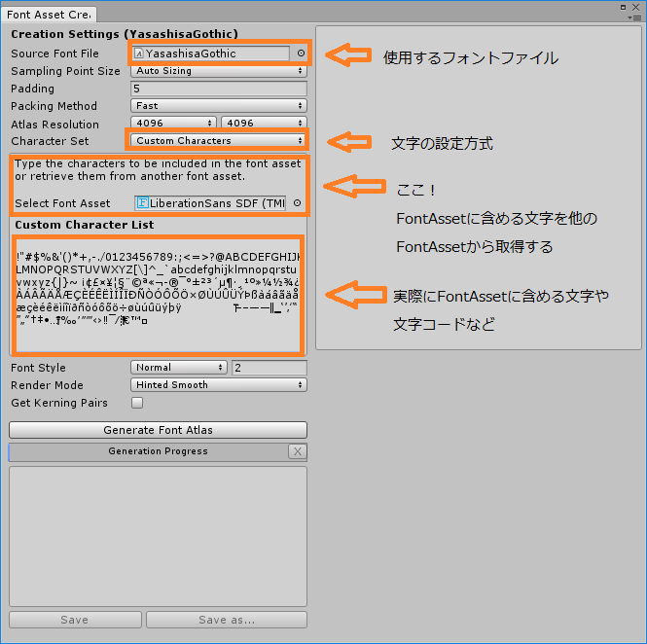Open Render Mode Hinted Smooth dropdown

click(219, 385)
